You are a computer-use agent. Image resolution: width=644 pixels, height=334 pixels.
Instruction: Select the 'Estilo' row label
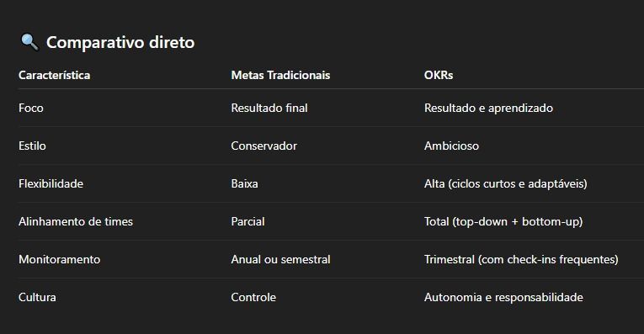point(32,146)
